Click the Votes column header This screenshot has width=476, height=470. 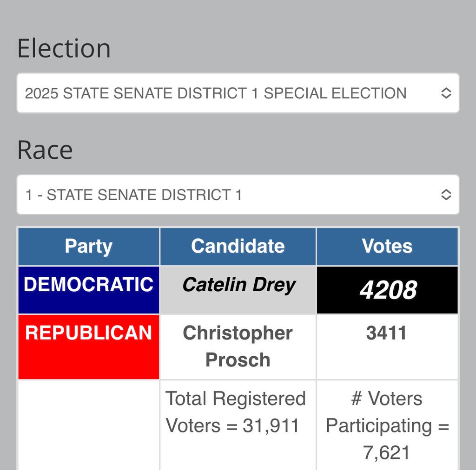tap(387, 247)
